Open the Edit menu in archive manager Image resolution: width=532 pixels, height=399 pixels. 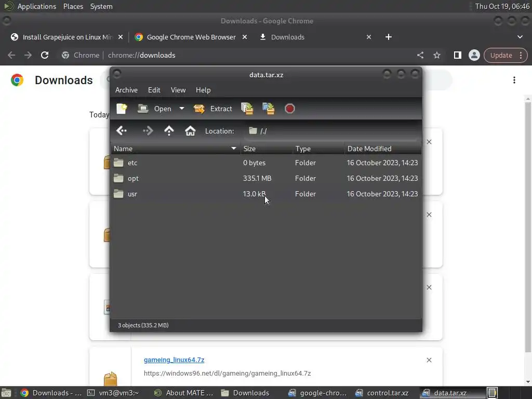pyautogui.click(x=154, y=90)
